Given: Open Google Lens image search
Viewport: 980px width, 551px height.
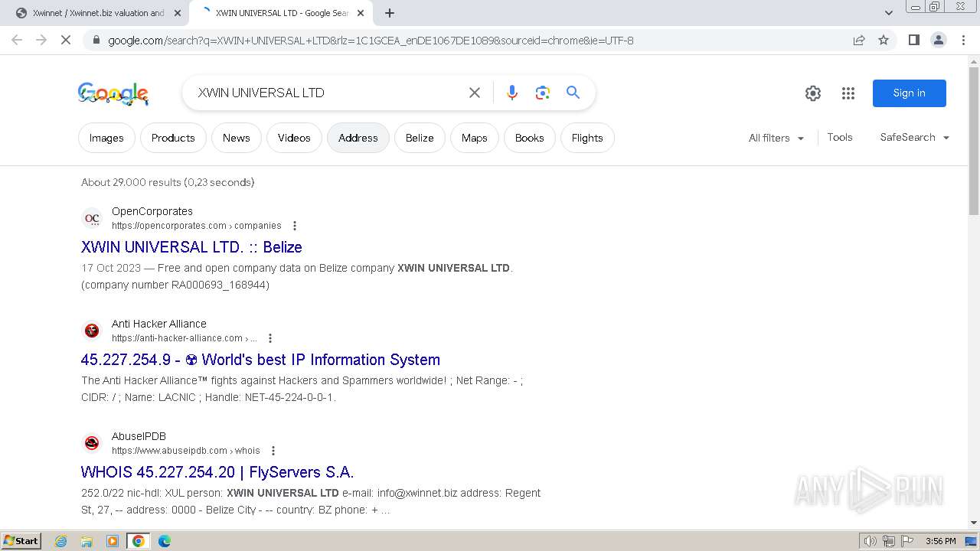Looking at the screenshot, I should tap(543, 93).
